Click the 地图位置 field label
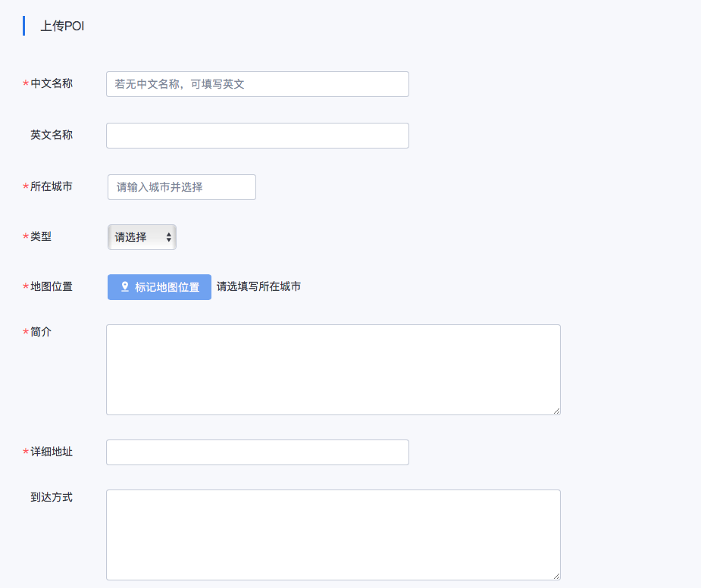 point(52,286)
